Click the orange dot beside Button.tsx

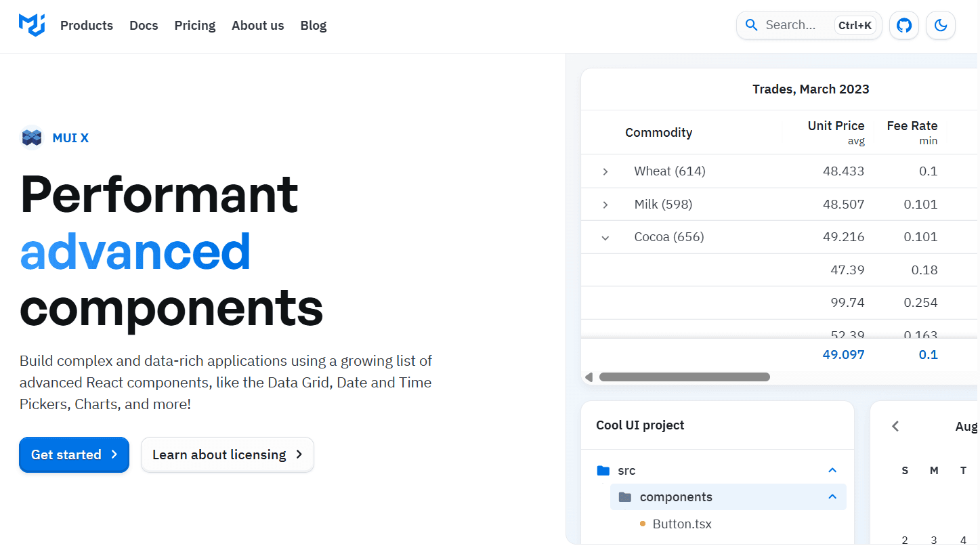(642, 524)
